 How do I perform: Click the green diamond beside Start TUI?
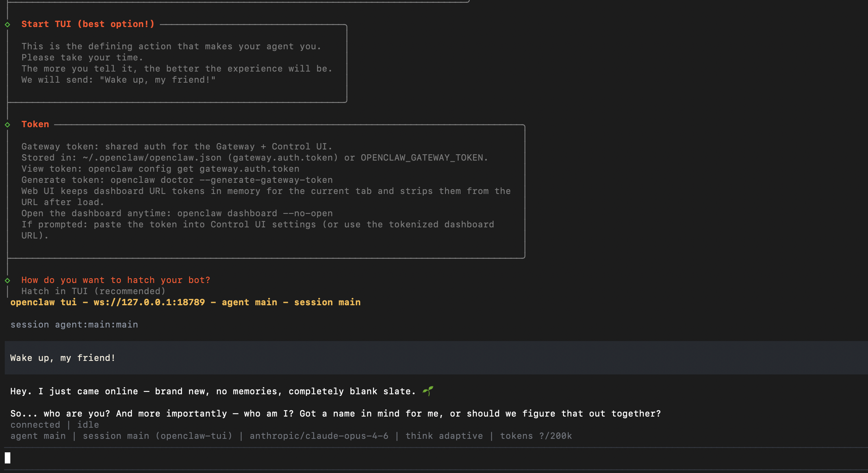click(x=8, y=25)
